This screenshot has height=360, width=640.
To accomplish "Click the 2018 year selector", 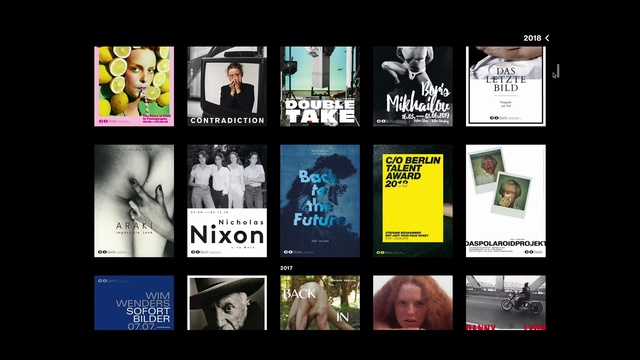I will (x=532, y=38).
